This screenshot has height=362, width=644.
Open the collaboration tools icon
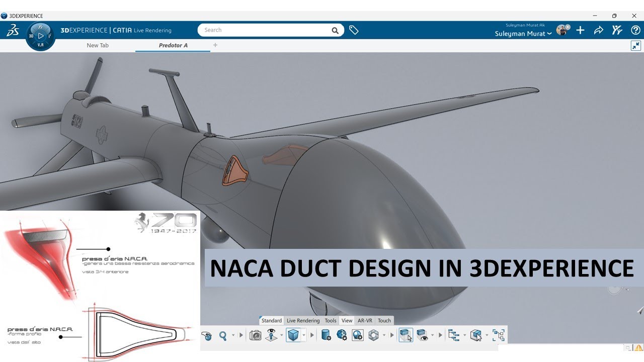pos(617,30)
